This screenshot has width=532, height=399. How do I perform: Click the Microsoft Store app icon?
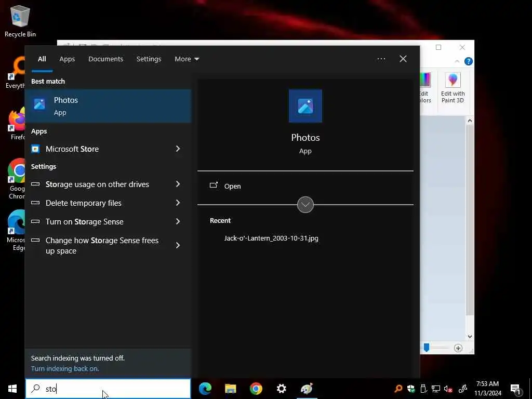[x=35, y=149]
